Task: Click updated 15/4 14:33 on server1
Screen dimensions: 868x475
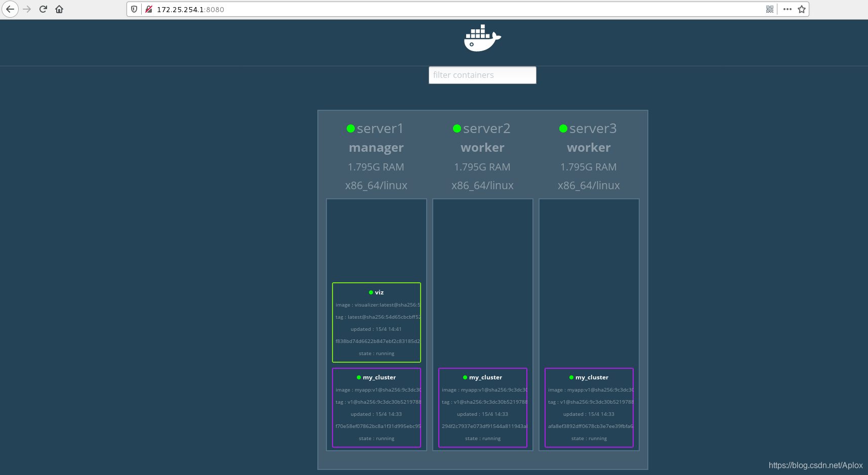Action: pyautogui.click(x=376, y=414)
